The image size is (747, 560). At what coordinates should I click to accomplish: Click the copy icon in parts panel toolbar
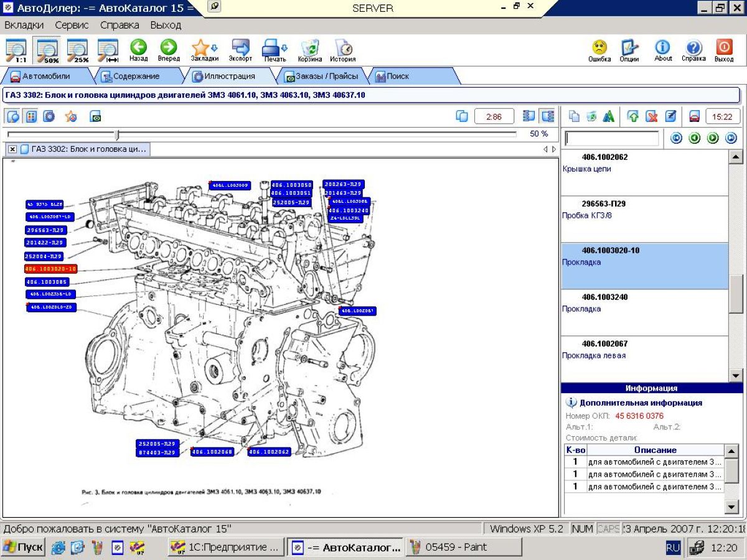point(574,116)
